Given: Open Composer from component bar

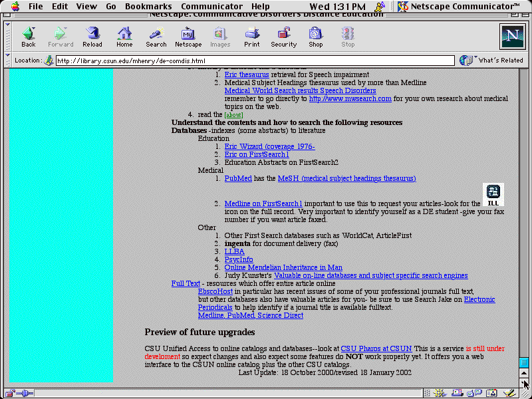Looking at the screenshot, I should 509,393.
